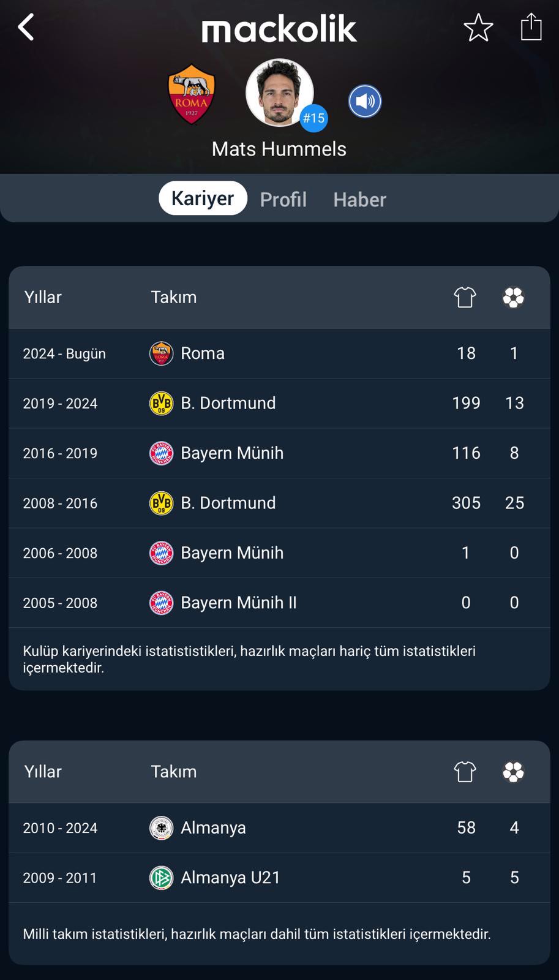Tap the speaker sound icon
Screen dimensions: 559x980
point(365,101)
